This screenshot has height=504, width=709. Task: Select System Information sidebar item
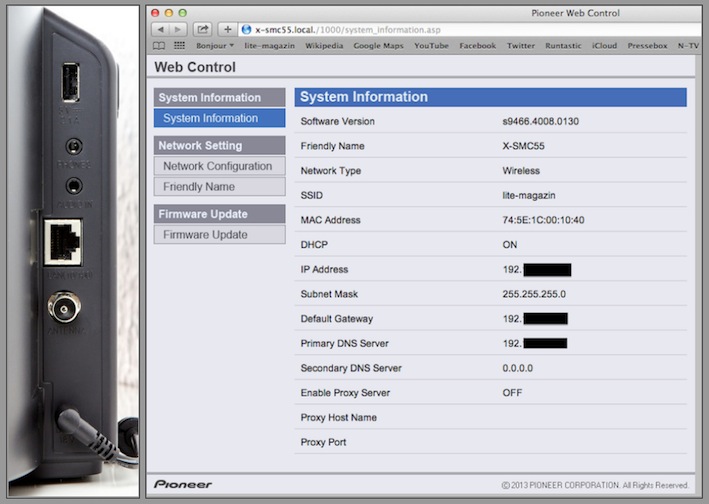[219, 118]
